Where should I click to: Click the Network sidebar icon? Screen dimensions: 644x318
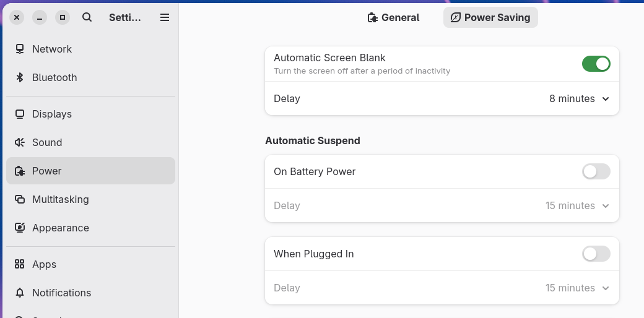click(20, 49)
